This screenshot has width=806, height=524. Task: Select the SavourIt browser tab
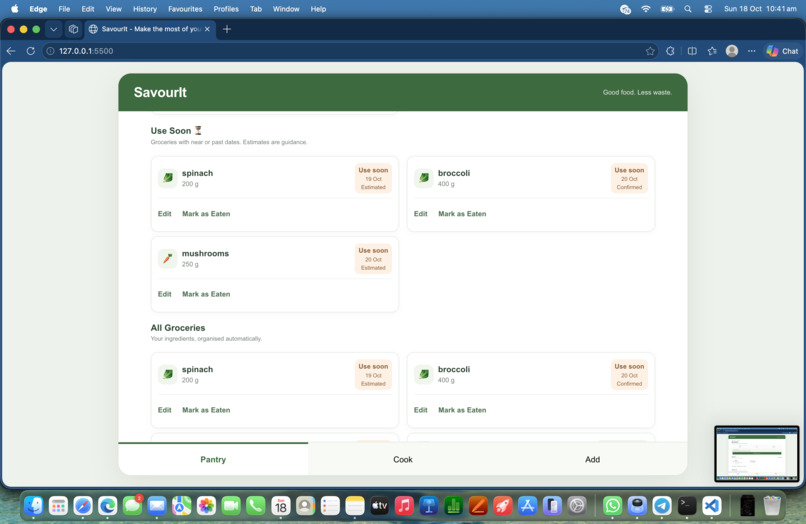pyautogui.click(x=149, y=29)
